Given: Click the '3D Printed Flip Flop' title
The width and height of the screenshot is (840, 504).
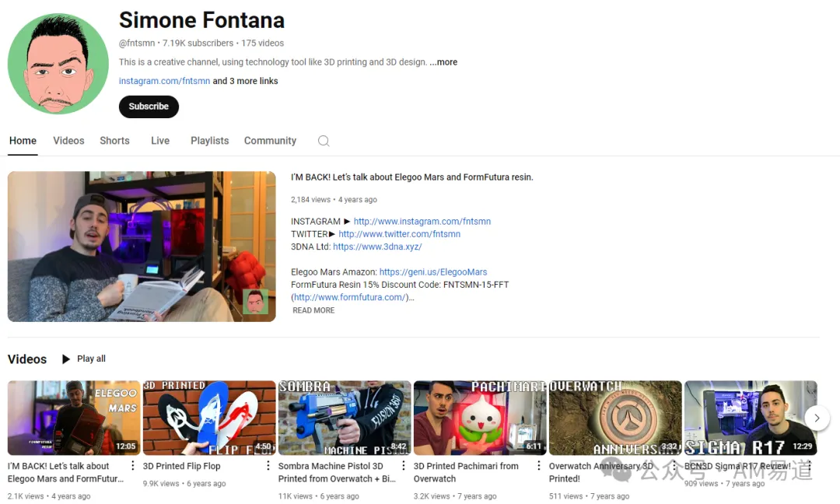Looking at the screenshot, I should click(181, 466).
